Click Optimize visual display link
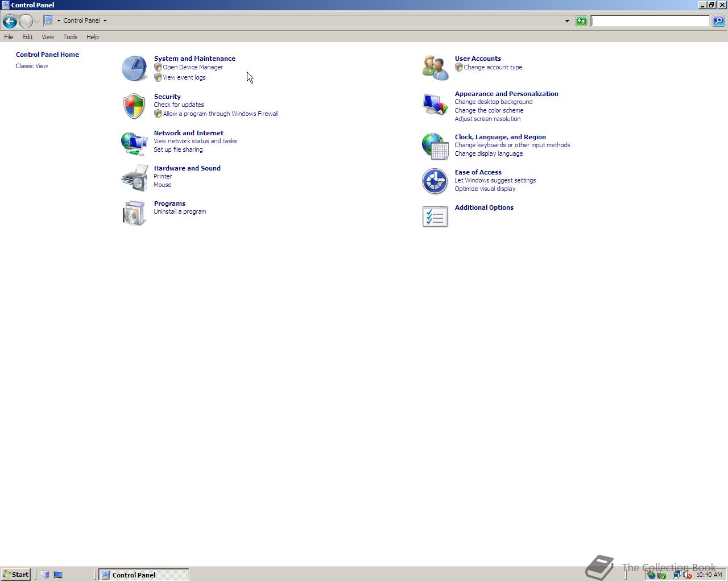The height and width of the screenshot is (582, 728). pyautogui.click(x=485, y=189)
